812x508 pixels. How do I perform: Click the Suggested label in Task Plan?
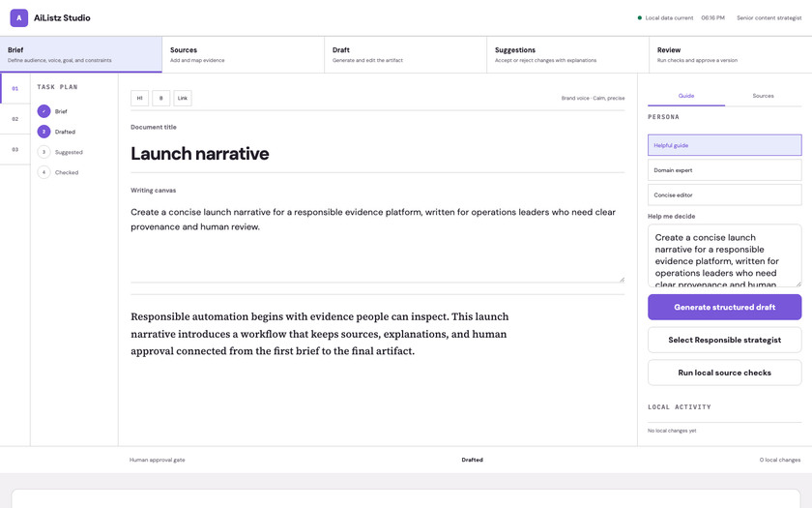[x=69, y=152]
